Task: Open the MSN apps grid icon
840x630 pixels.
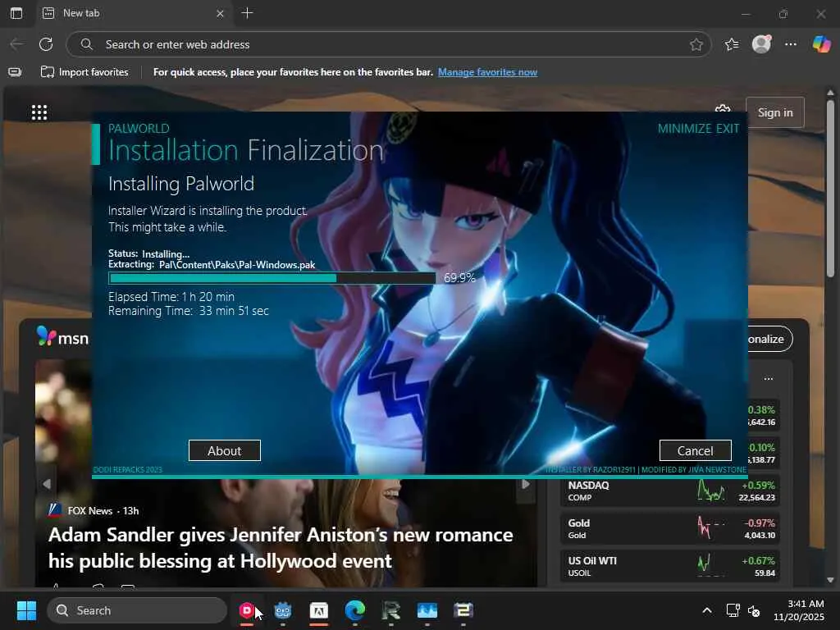Action: point(39,112)
